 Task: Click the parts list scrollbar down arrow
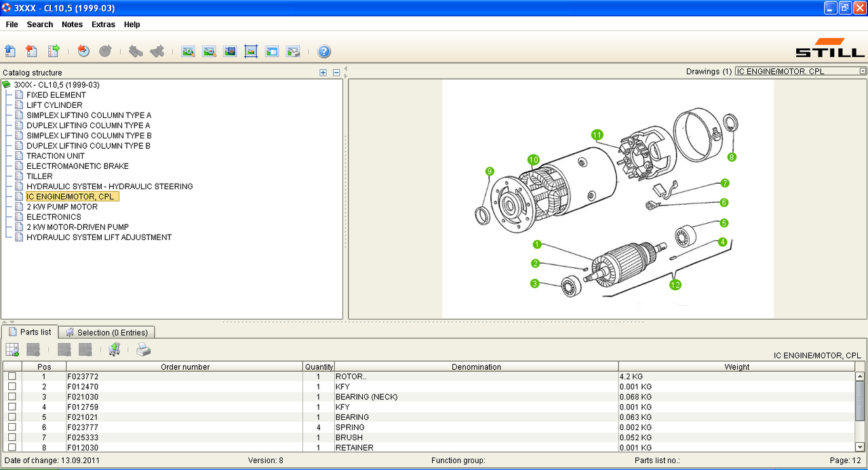861,447
